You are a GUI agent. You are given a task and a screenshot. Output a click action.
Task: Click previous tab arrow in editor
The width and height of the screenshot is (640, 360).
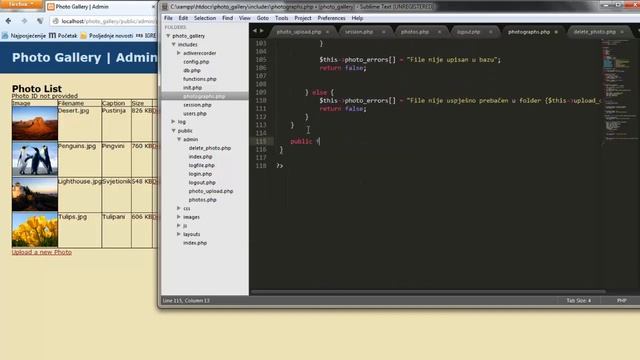point(254,31)
